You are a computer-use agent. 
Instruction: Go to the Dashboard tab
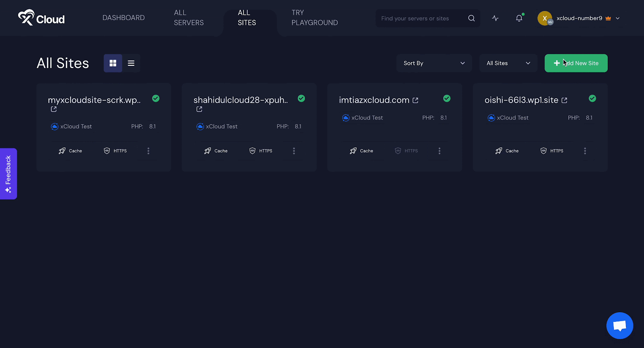tap(124, 18)
